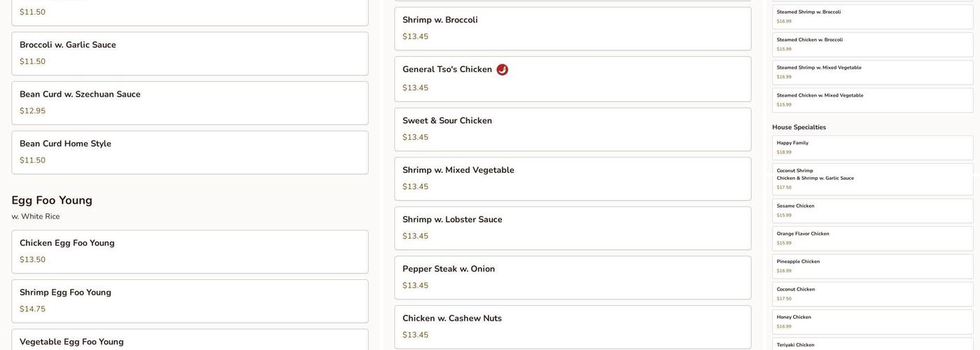Click the Honey Chicken item
The height and width of the screenshot is (350, 980).
pyautogui.click(x=872, y=322)
